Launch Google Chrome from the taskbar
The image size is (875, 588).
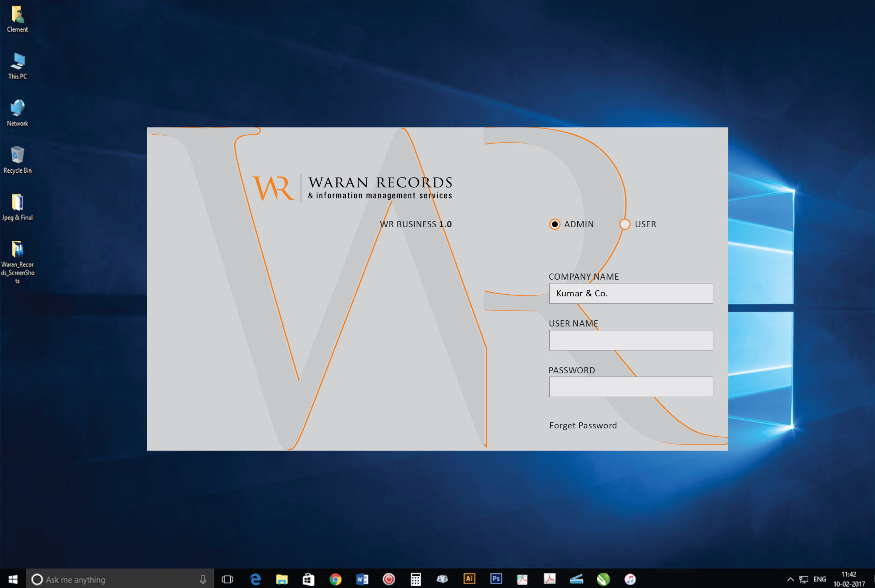click(336, 579)
